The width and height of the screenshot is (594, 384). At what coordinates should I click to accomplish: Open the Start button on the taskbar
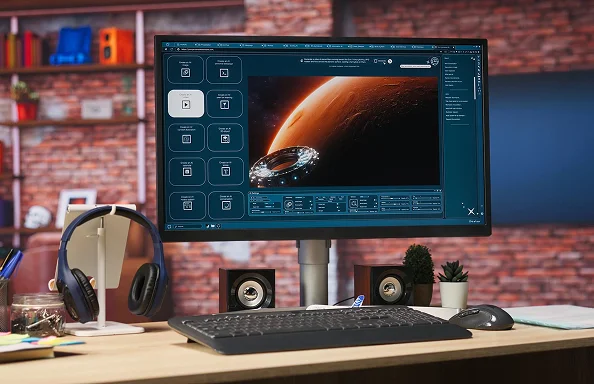pyautogui.click(x=169, y=226)
